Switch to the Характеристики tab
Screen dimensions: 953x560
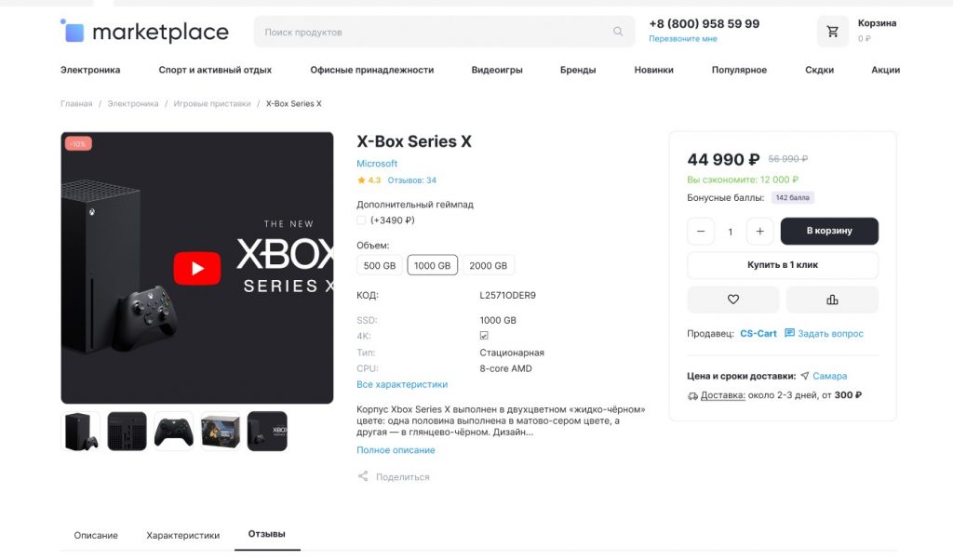point(182,535)
